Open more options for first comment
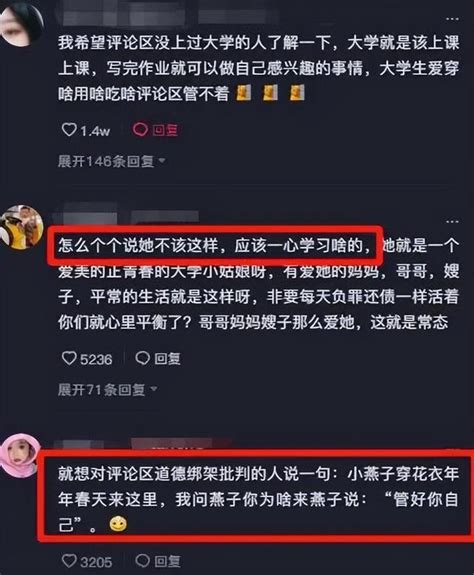 (x=452, y=18)
